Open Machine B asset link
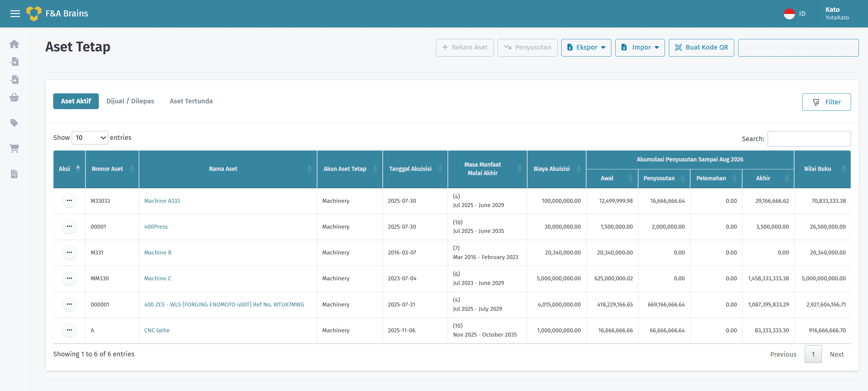Image resolution: width=868 pixels, height=391 pixels. point(158,252)
